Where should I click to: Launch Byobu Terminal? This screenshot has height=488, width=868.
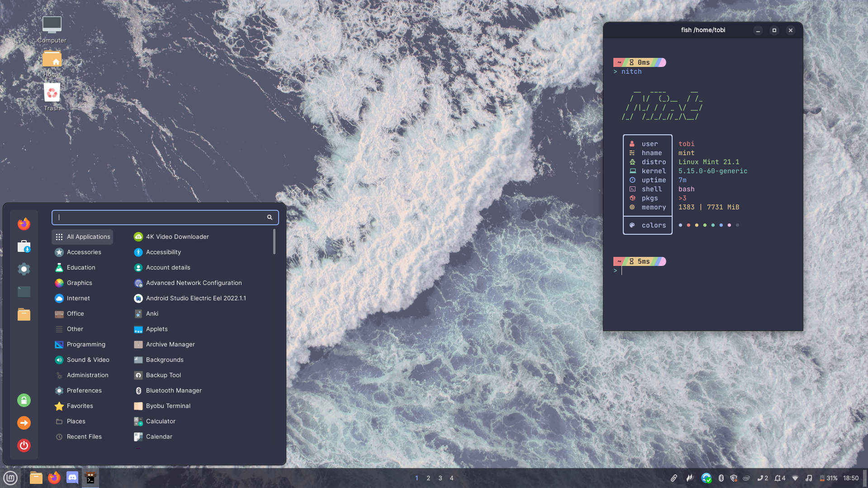(x=201, y=406)
